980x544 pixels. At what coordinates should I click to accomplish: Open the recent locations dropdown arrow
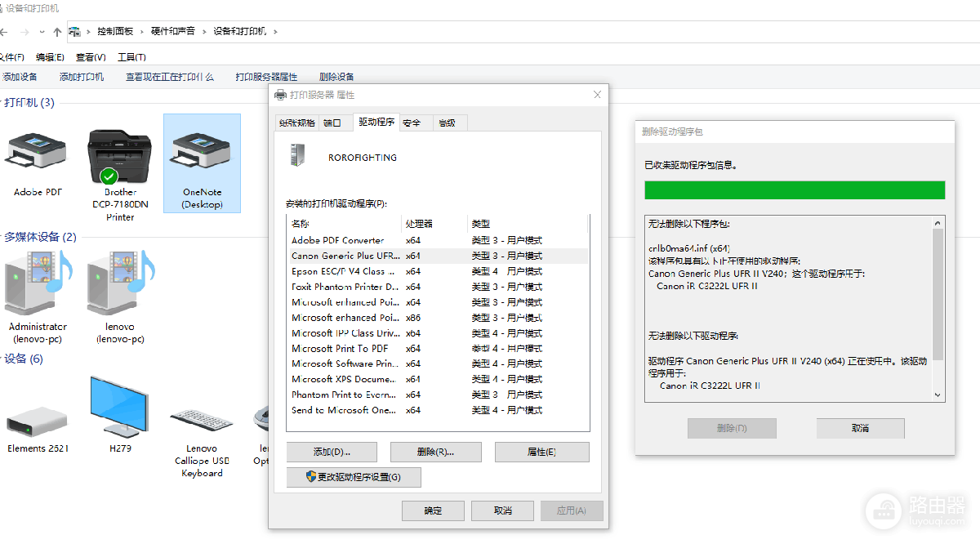[x=42, y=32]
